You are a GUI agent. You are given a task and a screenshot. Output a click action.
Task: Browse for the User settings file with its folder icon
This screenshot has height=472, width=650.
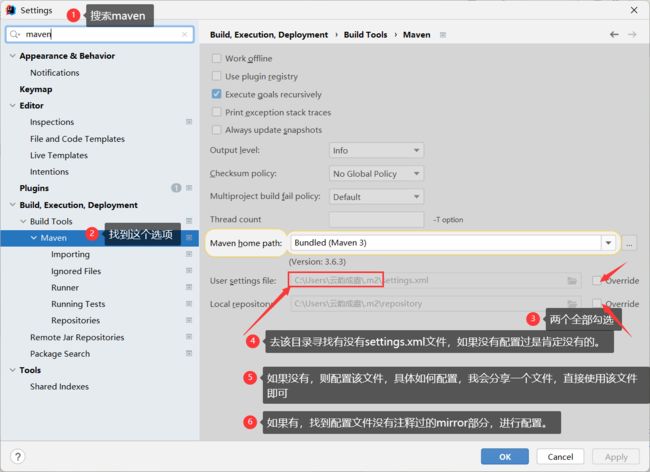pyautogui.click(x=572, y=281)
